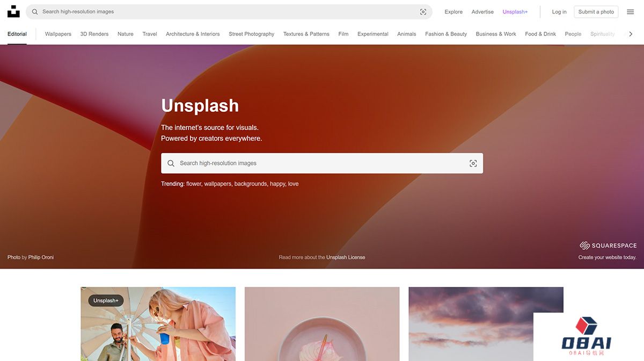Open the Wallpapers category

click(58, 34)
